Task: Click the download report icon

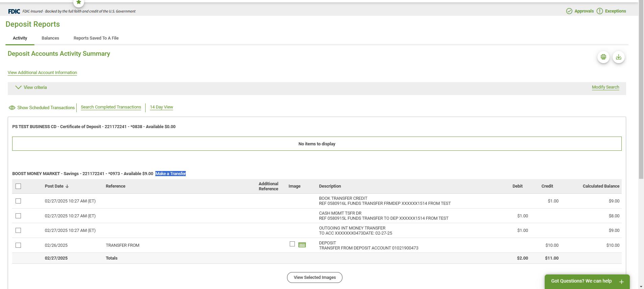Action: click(618, 57)
